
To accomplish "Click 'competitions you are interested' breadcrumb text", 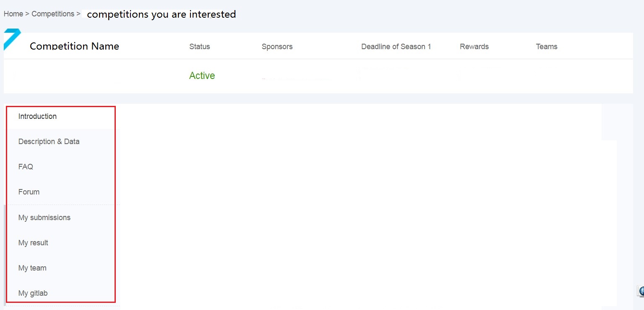I will [x=161, y=14].
